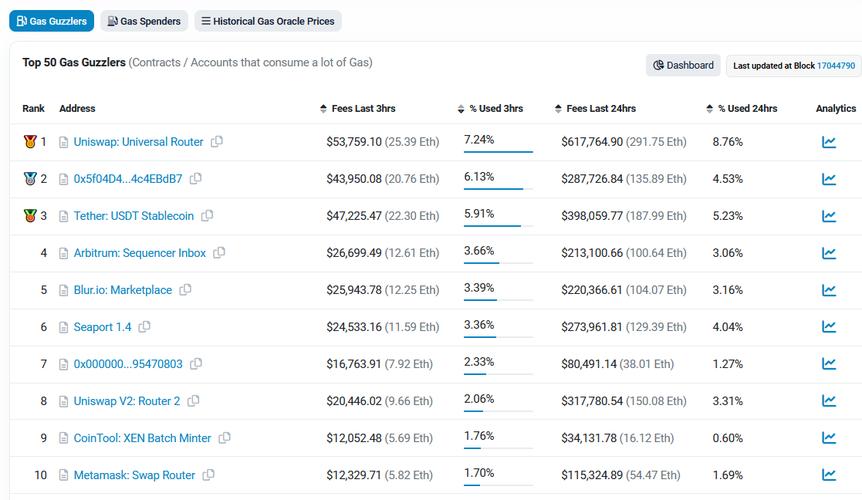The height and width of the screenshot is (500, 862).
Task: Open analytics icon for Arbitrum: Sequencer Inbox
Action: click(828, 253)
